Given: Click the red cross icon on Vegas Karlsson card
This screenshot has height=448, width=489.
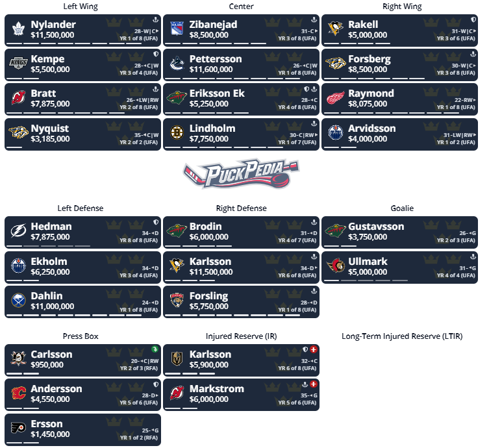Looking at the screenshot, I should 314,349.
